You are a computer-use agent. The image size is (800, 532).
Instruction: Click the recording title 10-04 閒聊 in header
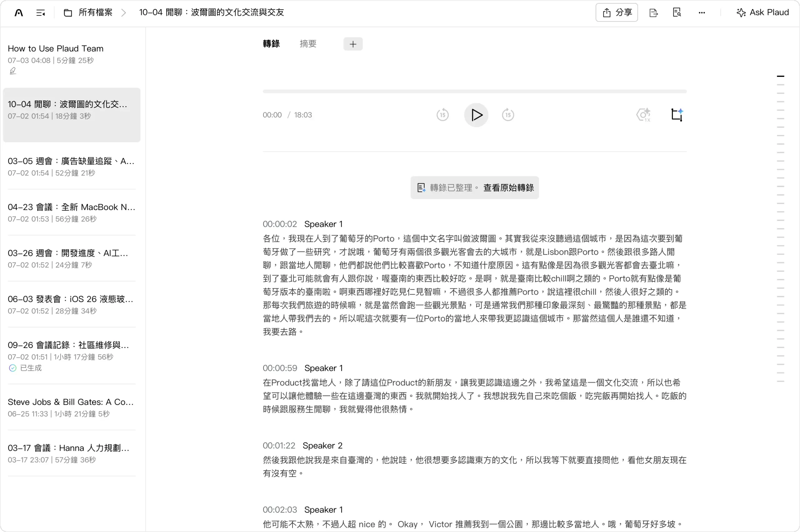(x=212, y=12)
